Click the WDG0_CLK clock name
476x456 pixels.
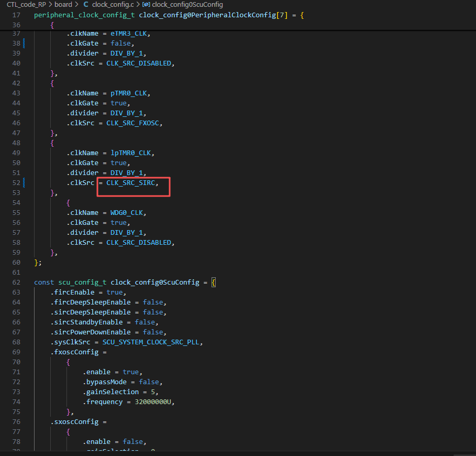[x=128, y=213]
